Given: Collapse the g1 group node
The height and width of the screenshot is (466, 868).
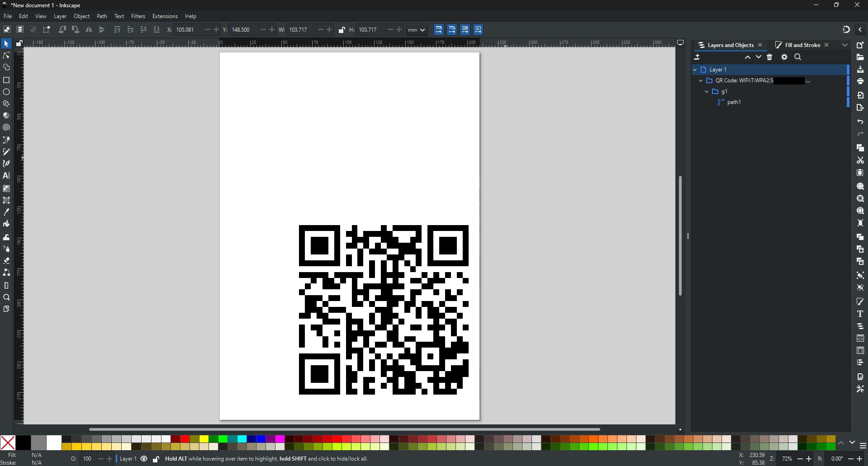Looking at the screenshot, I should pos(707,92).
